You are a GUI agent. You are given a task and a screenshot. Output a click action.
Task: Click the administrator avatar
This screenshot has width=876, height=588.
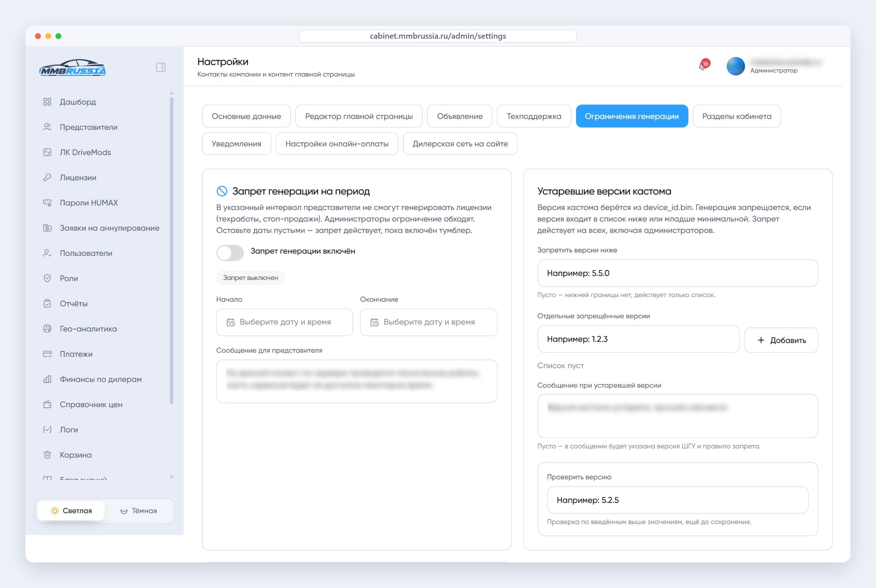(735, 66)
